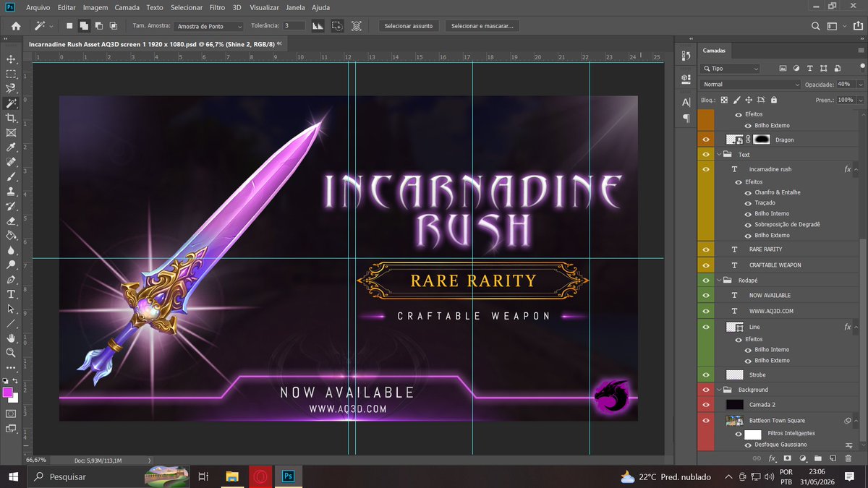Hide the Strobe layer
Image resolution: width=868 pixels, height=488 pixels.
(706, 374)
